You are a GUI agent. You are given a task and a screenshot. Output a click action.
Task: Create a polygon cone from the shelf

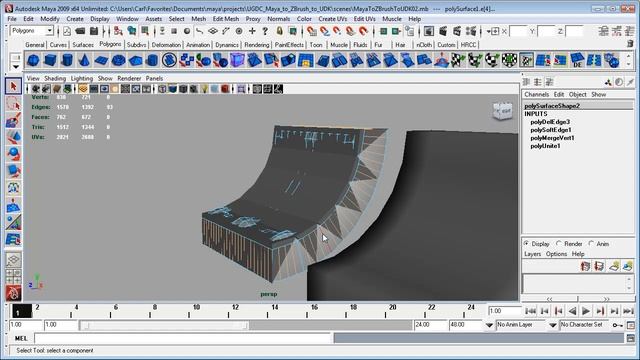click(x=84, y=60)
